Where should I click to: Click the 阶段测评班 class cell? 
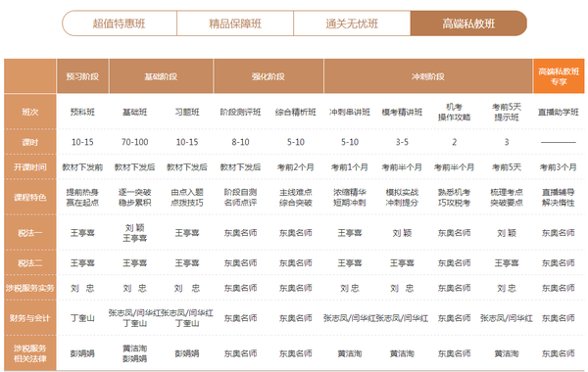coord(240,112)
